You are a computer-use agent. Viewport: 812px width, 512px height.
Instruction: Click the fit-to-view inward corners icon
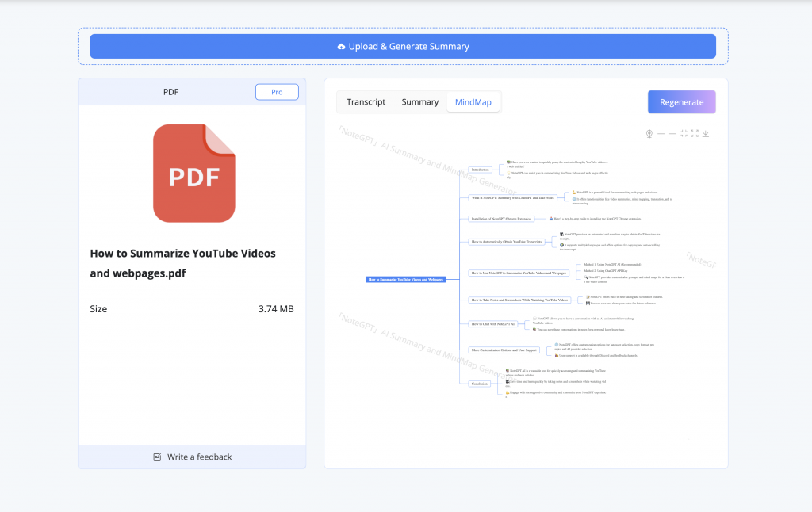pyautogui.click(x=684, y=134)
